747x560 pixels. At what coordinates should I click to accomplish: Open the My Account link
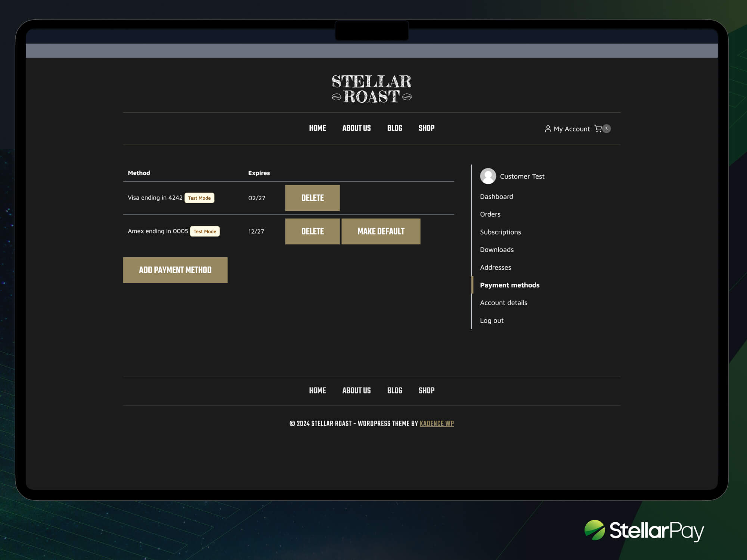click(x=571, y=129)
